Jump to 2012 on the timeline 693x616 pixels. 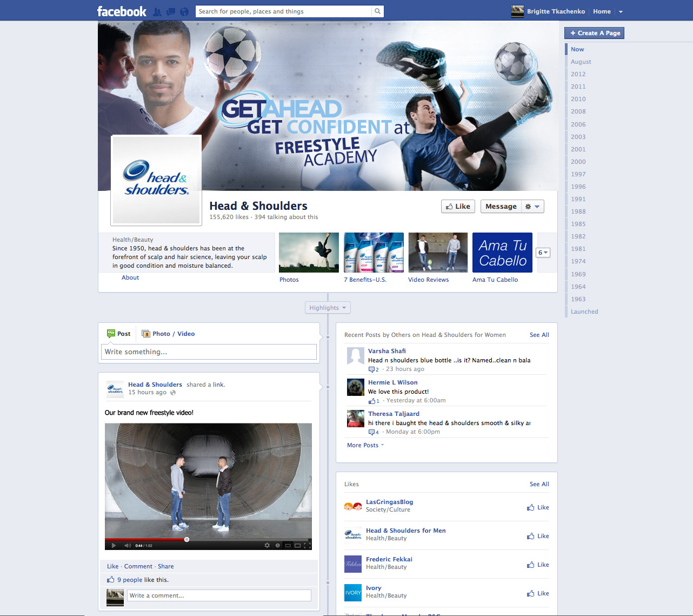[578, 74]
